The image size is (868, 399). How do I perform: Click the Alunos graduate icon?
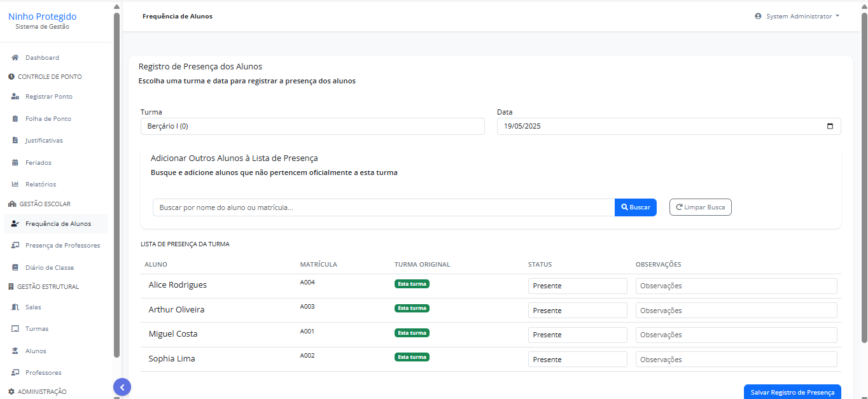pos(15,351)
